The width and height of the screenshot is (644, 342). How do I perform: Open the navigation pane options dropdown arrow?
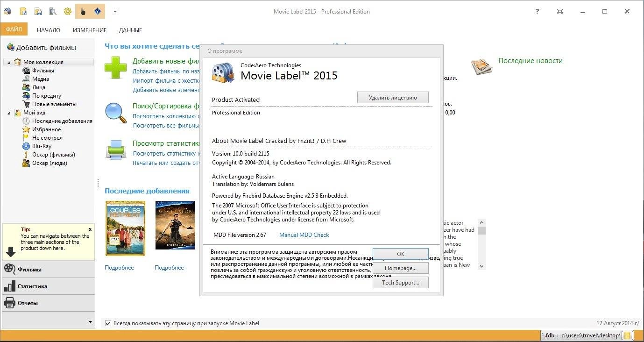(x=90, y=321)
